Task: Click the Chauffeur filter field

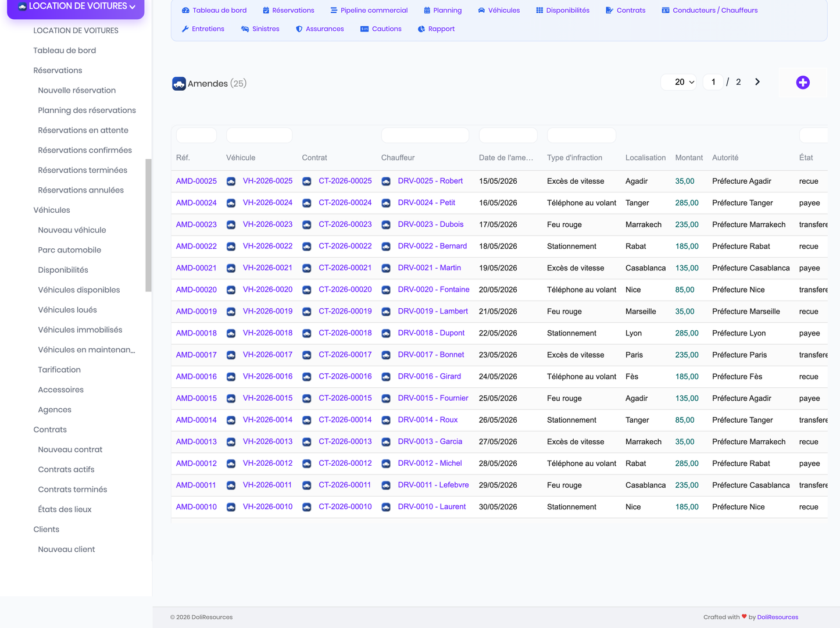Action: pyautogui.click(x=426, y=135)
